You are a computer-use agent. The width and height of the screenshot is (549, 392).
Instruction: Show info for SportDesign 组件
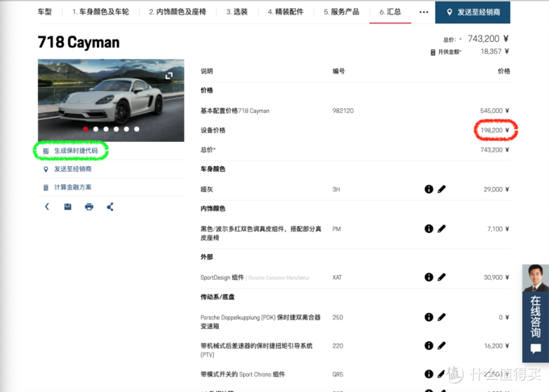coord(429,277)
